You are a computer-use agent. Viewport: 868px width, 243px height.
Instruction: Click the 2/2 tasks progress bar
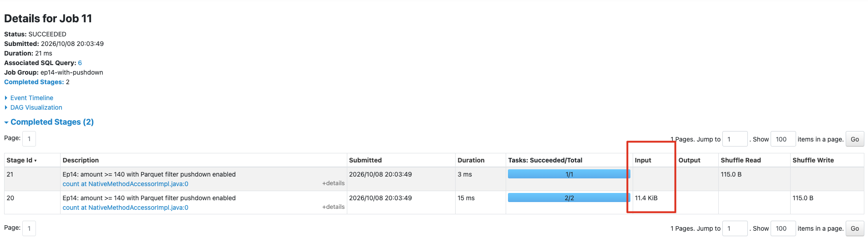click(x=569, y=197)
